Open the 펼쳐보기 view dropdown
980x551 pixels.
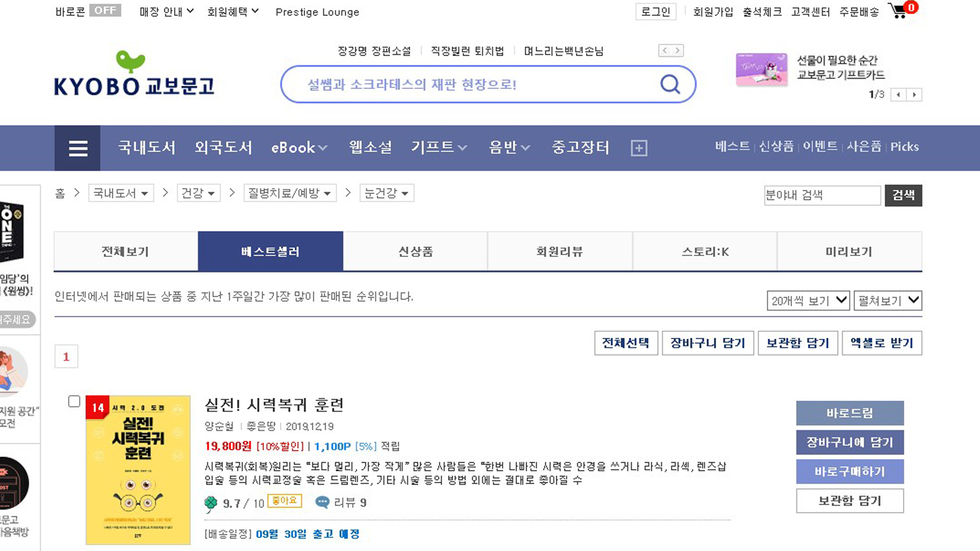tap(888, 300)
